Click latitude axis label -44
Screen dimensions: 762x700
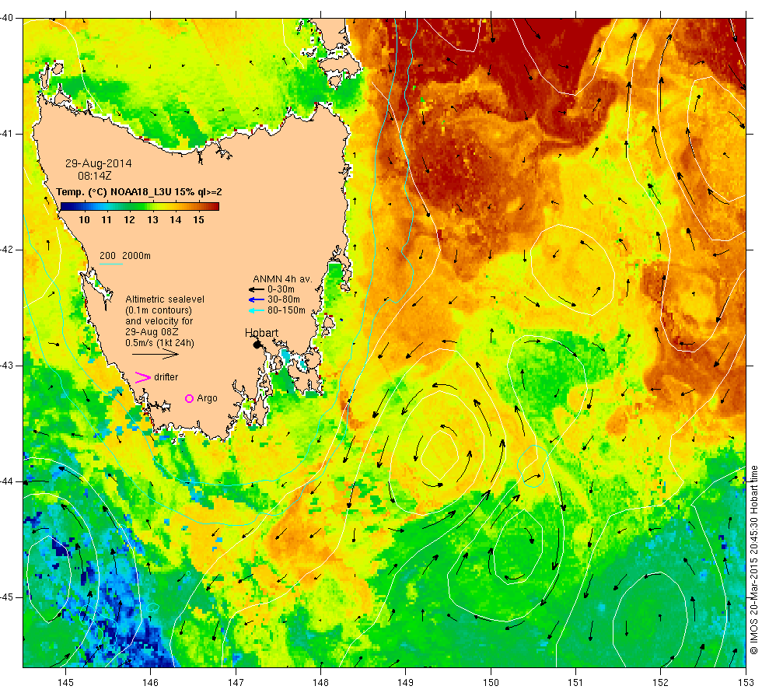point(7,481)
